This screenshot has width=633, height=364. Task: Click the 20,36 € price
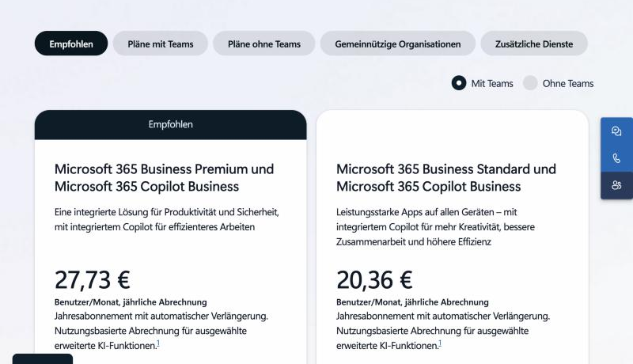[x=374, y=279]
